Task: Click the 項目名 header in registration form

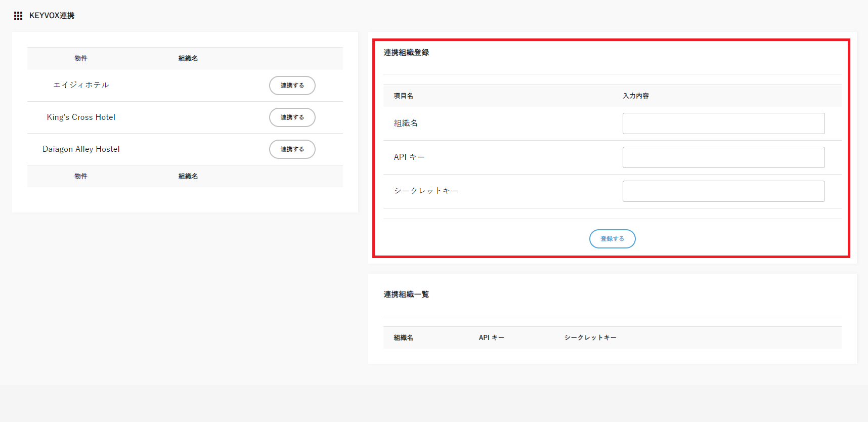Action: (x=403, y=96)
